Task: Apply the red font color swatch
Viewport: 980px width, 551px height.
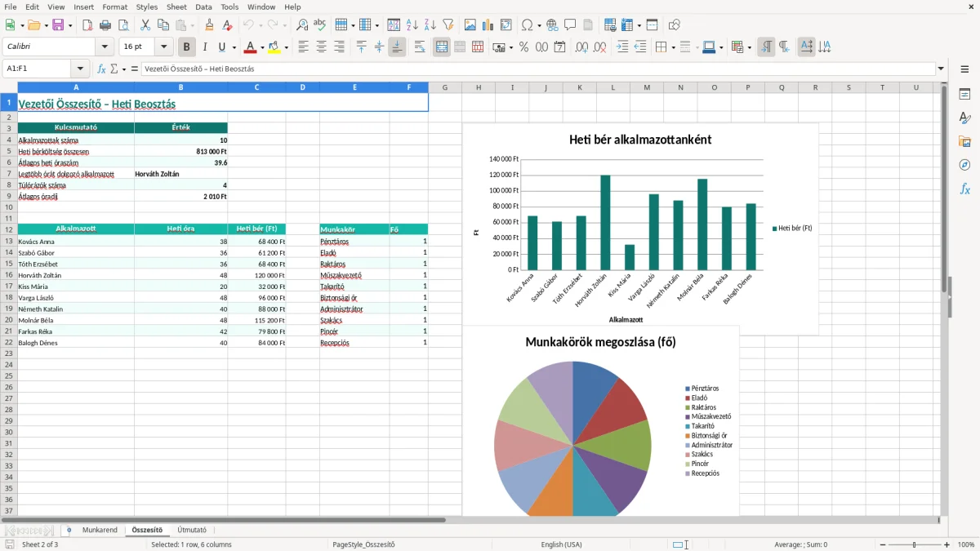Action: [x=251, y=47]
